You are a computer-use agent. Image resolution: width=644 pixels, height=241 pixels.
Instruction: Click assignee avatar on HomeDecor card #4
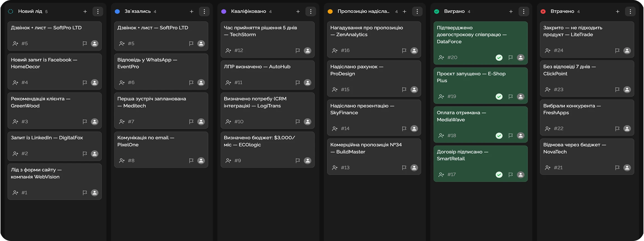94,83
